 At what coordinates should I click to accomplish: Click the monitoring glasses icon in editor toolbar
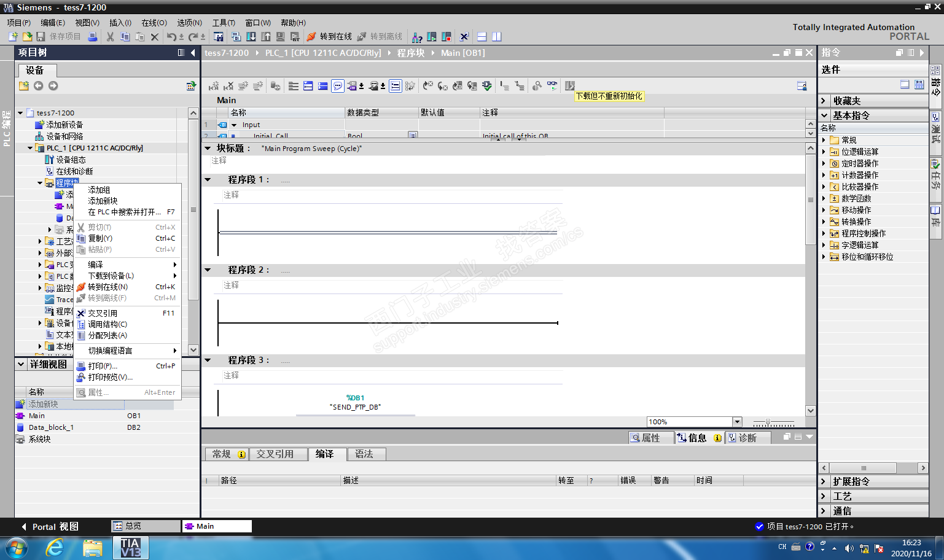click(552, 86)
